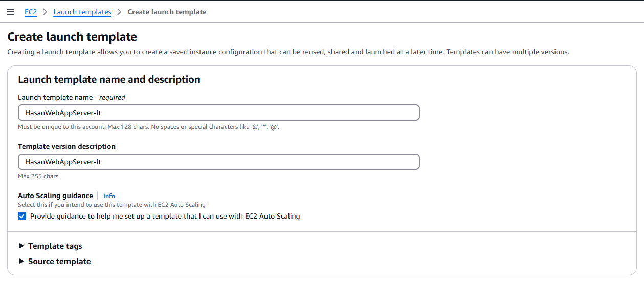Click the 'Must be unique to this account' hint

[148, 127]
